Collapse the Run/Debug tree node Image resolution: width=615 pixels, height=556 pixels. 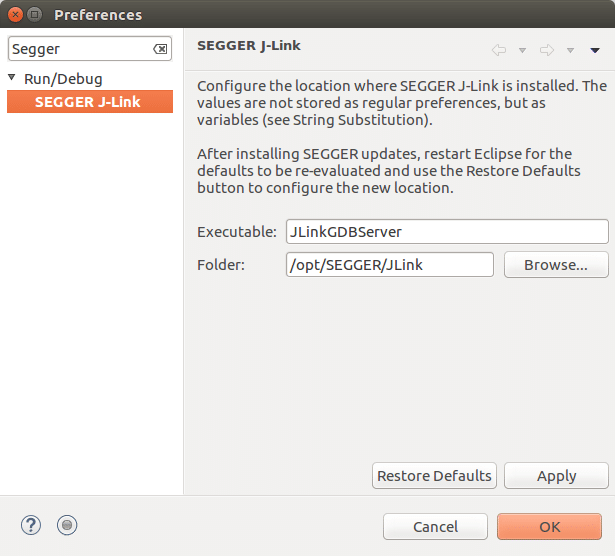(x=12, y=77)
